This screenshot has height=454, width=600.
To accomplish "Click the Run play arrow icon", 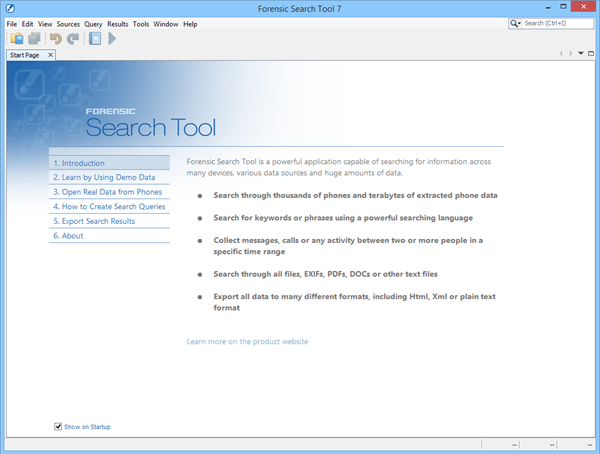I will pyautogui.click(x=113, y=39).
